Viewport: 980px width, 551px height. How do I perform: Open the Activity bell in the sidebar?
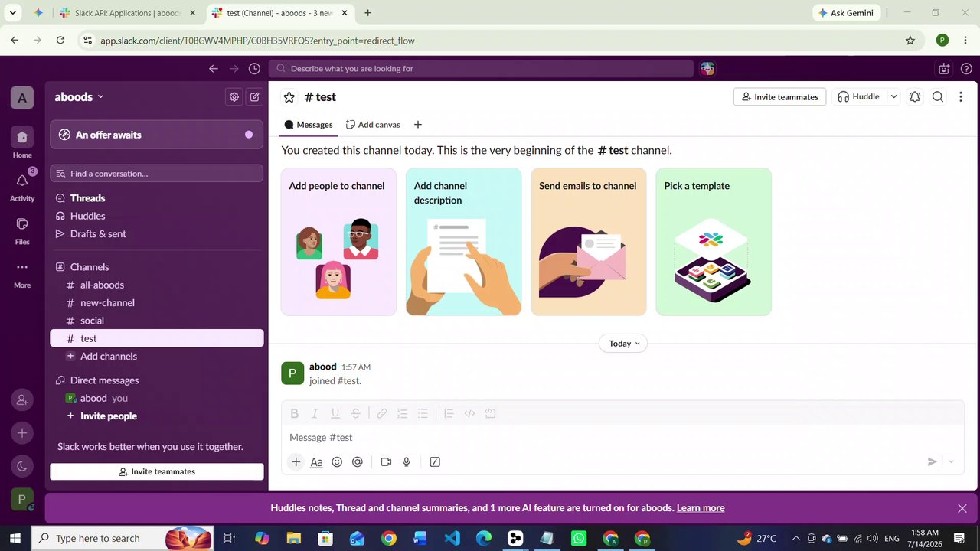(22, 186)
